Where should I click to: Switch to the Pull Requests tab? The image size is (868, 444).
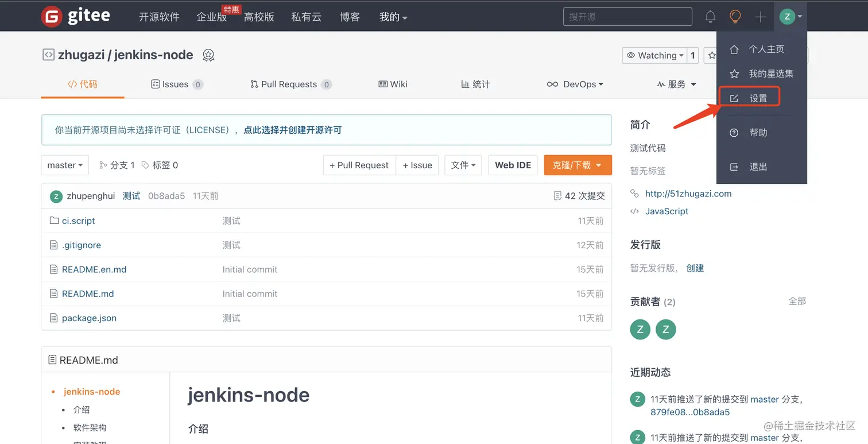pyautogui.click(x=291, y=84)
